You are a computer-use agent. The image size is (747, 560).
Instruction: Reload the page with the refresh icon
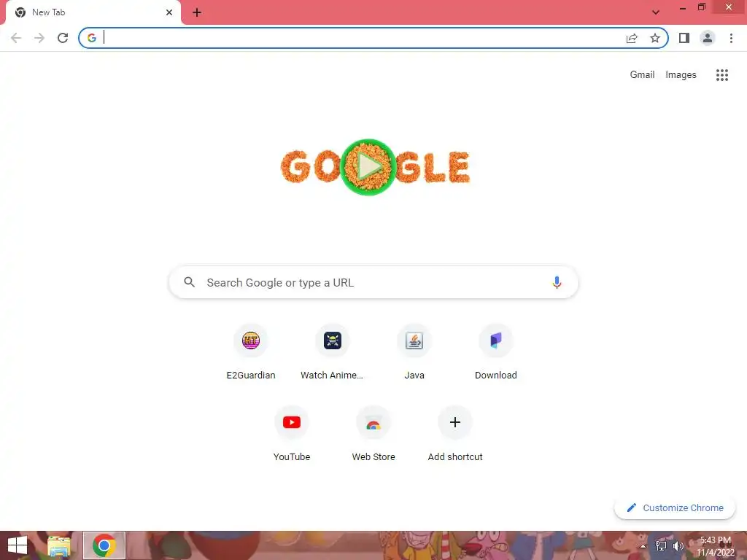[x=63, y=38]
